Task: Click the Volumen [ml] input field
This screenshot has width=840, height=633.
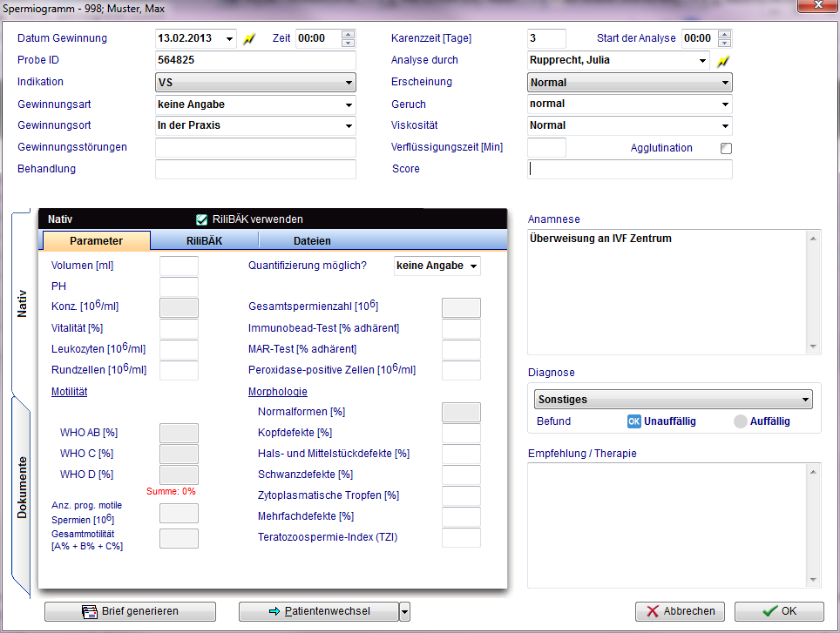Action: [179, 266]
